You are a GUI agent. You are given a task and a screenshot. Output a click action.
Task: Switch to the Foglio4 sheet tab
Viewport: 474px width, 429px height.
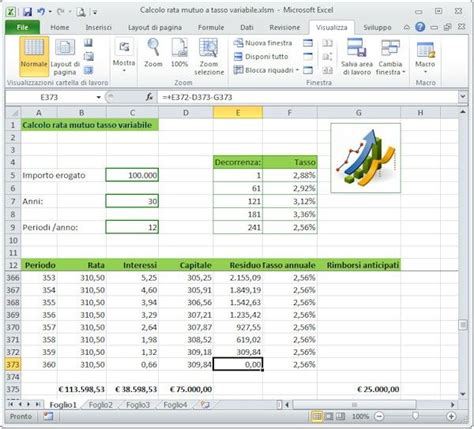pyautogui.click(x=175, y=405)
